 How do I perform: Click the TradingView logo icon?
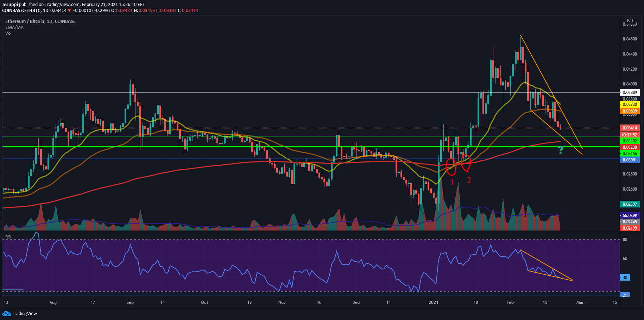[x=6, y=313]
